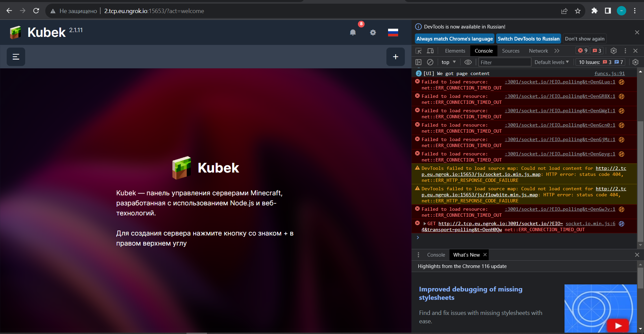Click Switch DevTools to Russian button

[x=528, y=39]
